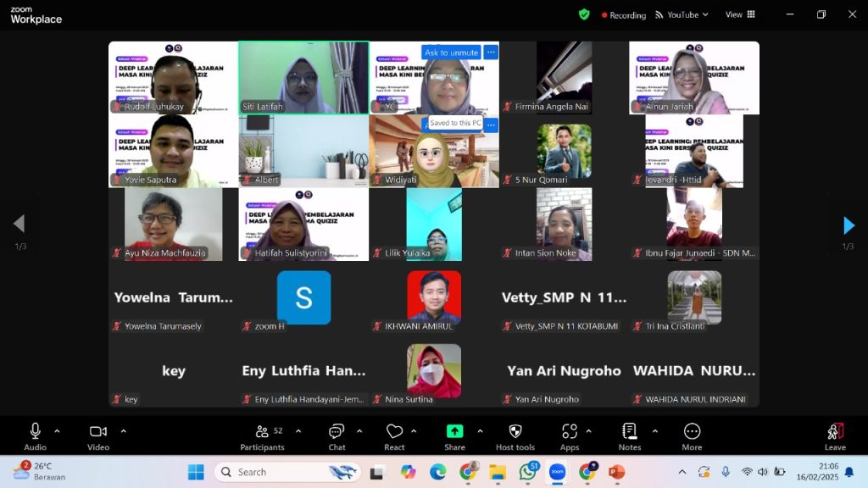Screen dimensions: 868x488
Task: Expand the Audio options chevron
Action: [57, 430]
